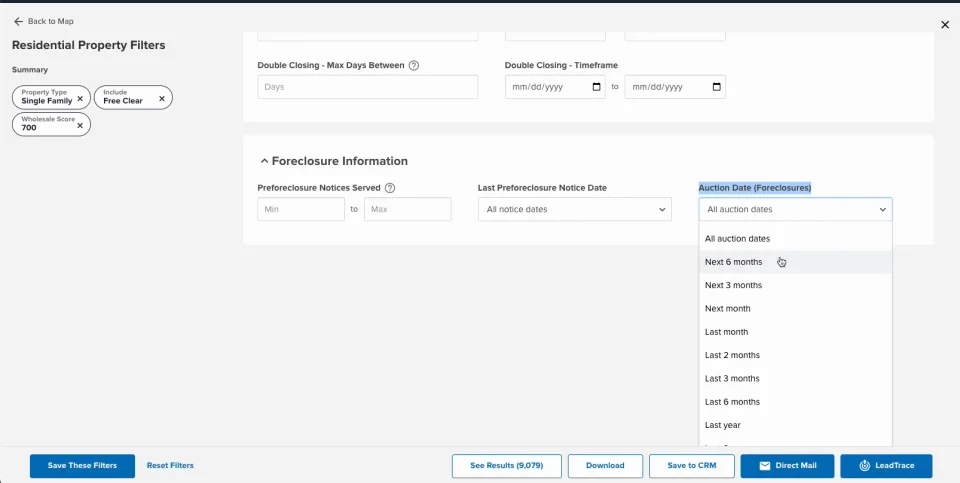Click the Direct Mail button label
The image size is (960, 483).
click(796, 466)
